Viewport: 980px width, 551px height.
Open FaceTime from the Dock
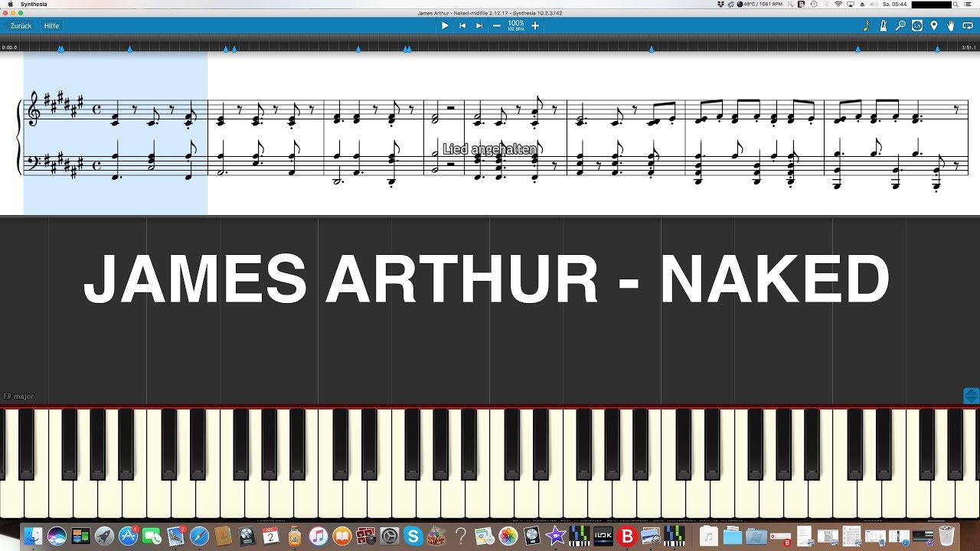(152, 536)
